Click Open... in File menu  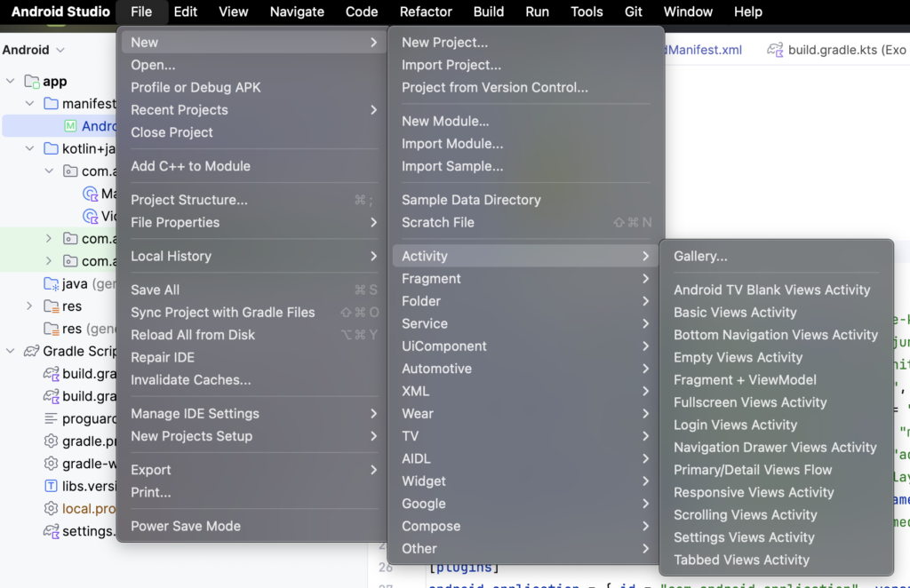(253, 65)
